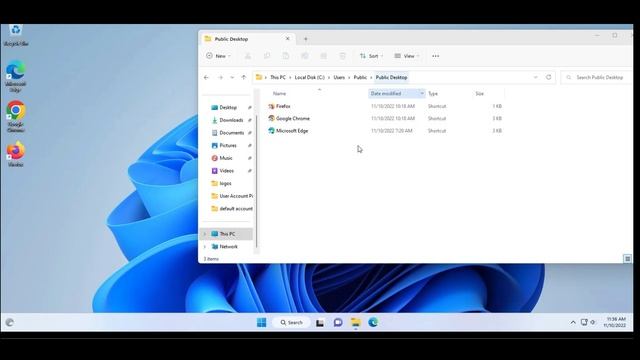Click Users in the breadcrumb path
The image size is (640, 360).
(339, 77)
